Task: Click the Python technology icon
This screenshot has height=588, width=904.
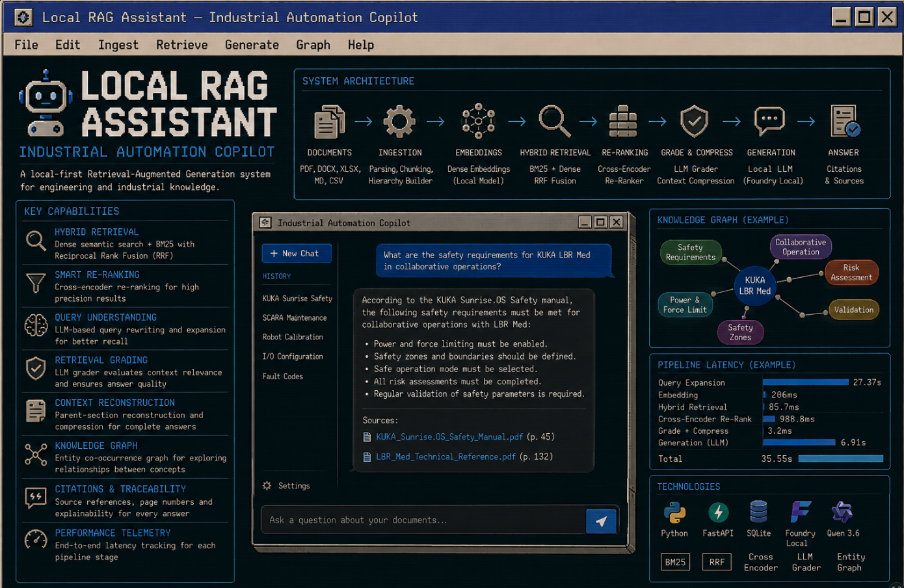Action: (x=674, y=513)
